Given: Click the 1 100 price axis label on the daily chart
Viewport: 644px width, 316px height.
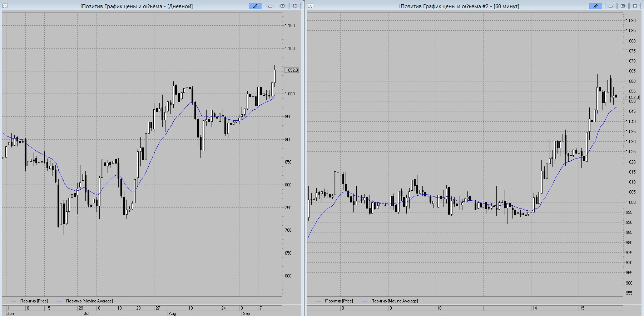Looking at the screenshot, I should coord(290,49).
